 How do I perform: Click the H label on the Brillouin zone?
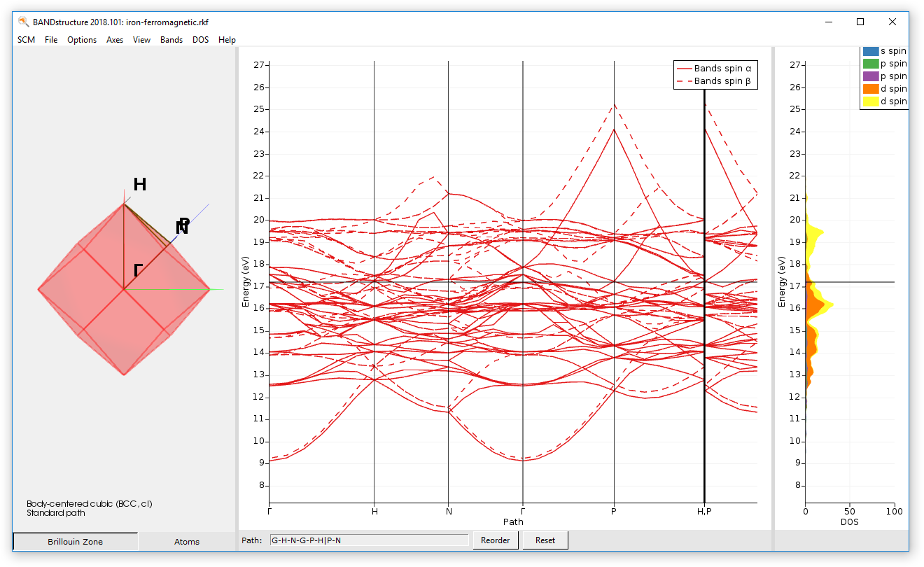[140, 184]
